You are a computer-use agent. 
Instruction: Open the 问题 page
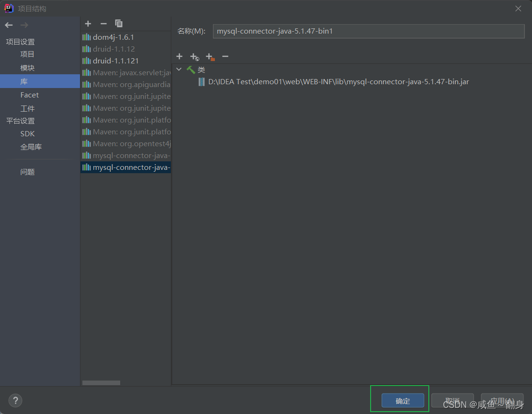[27, 172]
